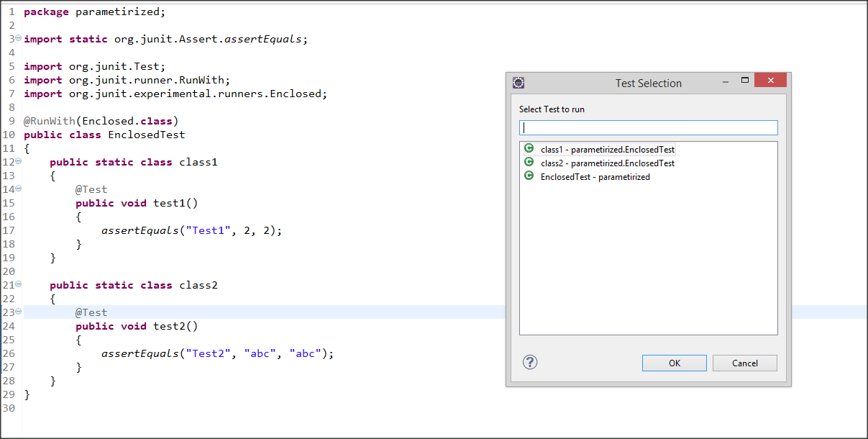868x439 pixels.
Task: Click the class icon beside class2 entry
Action: click(x=529, y=163)
